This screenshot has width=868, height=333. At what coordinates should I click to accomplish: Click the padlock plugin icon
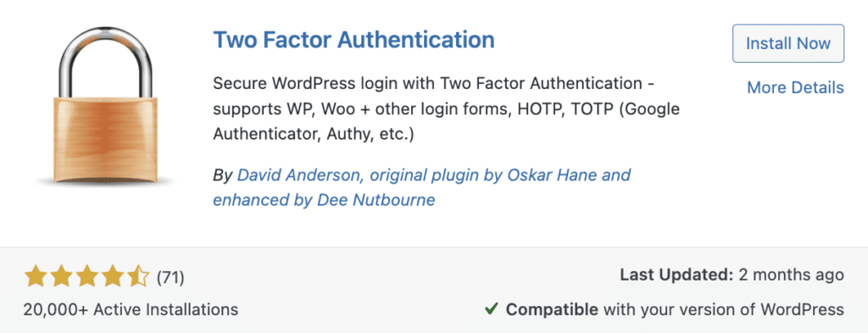coord(104,105)
